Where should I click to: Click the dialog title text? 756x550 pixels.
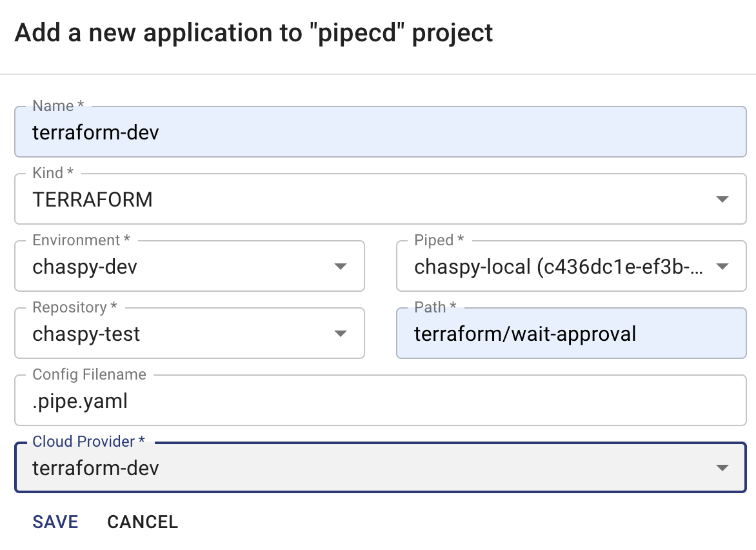[254, 32]
